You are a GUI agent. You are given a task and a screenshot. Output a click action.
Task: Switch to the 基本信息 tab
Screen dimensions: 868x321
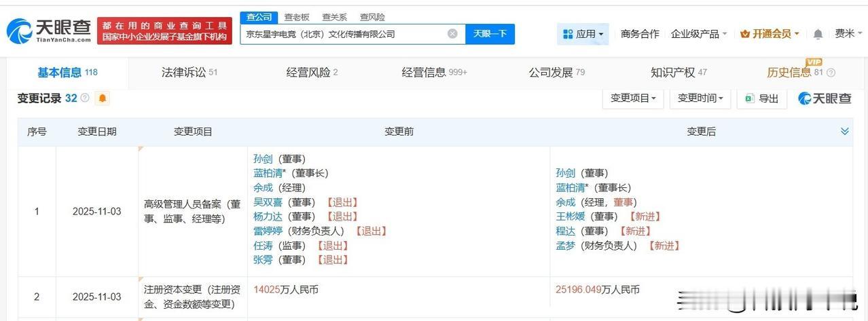[x=67, y=73]
